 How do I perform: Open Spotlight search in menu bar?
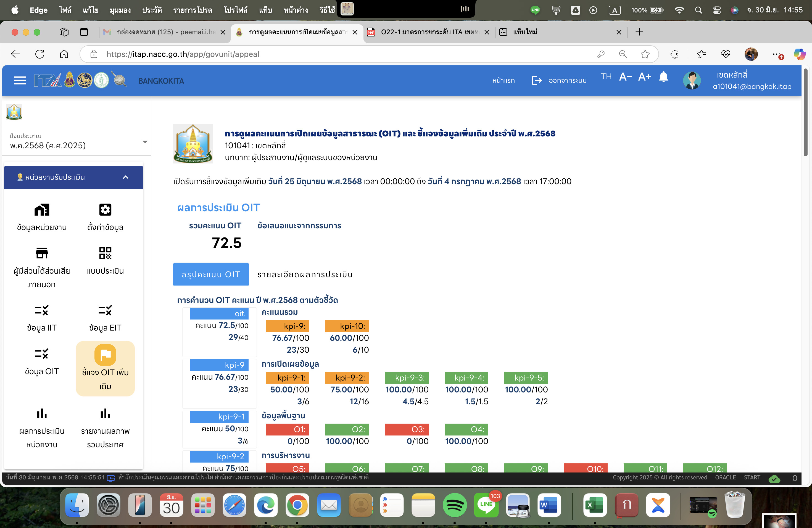pos(698,10)
